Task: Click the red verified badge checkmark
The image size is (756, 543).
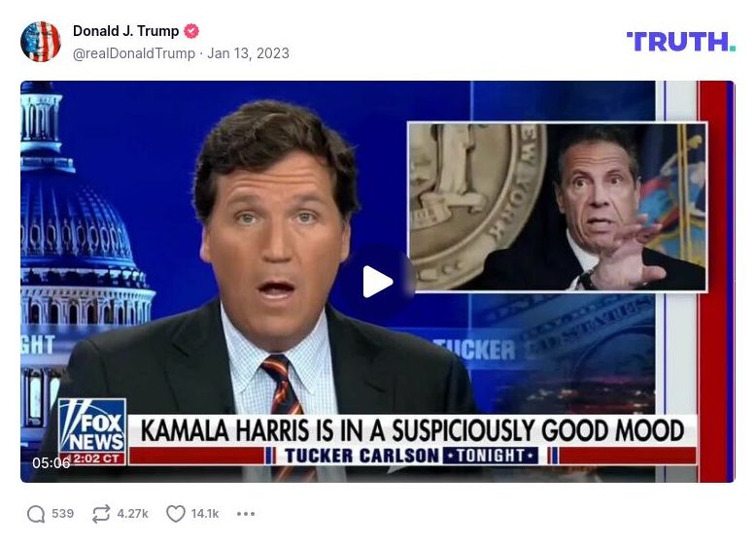Action: 191,31
